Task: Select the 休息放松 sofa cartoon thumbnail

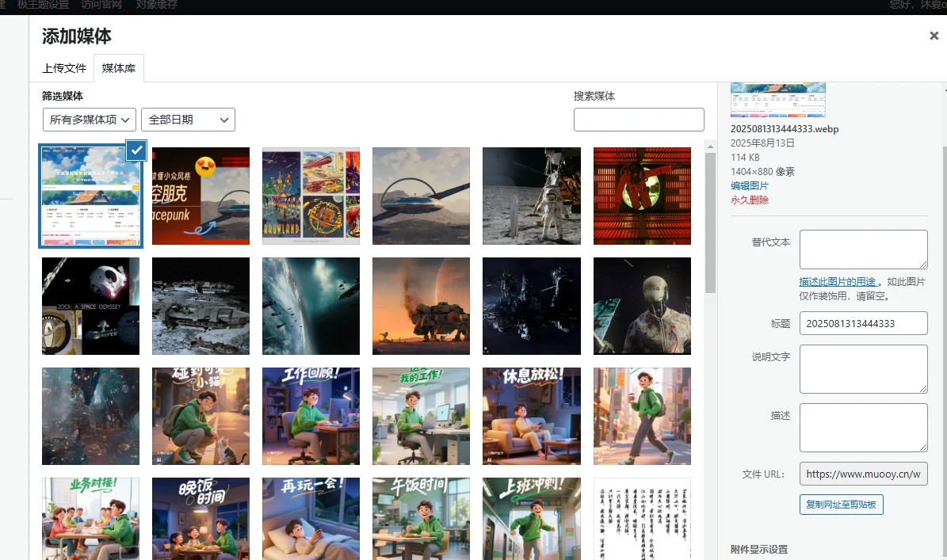Action: coord(532,417)
